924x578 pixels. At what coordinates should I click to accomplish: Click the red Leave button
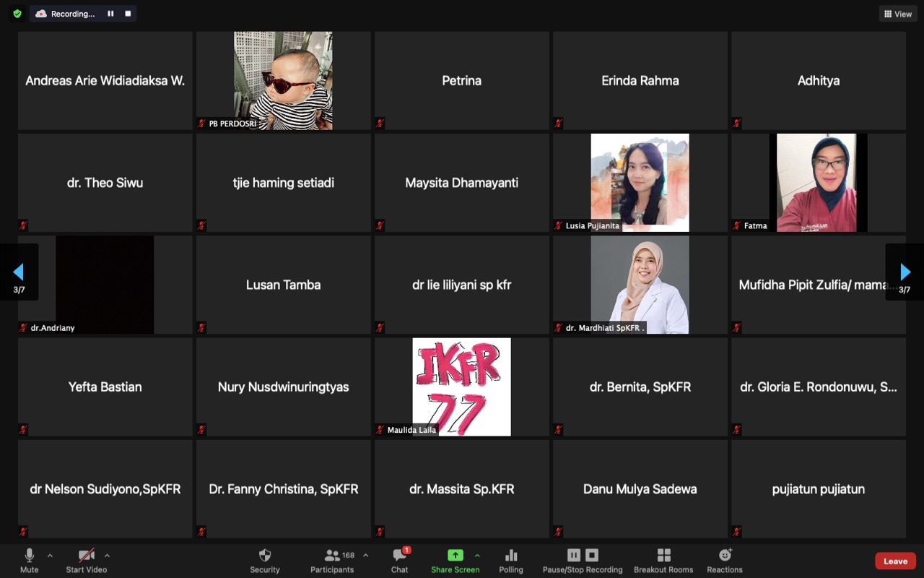(x=896, y=561)
